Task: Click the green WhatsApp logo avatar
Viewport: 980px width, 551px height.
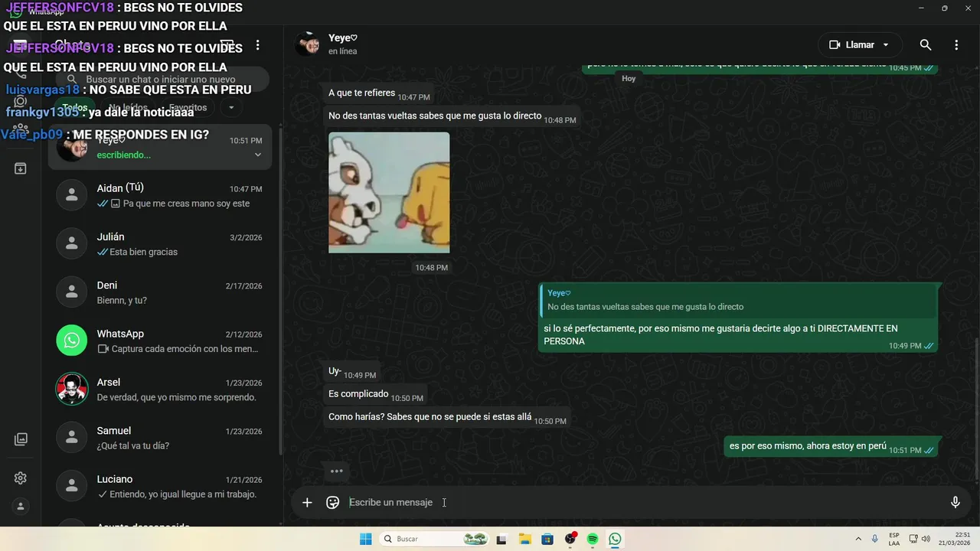Action: coord(72,341)
